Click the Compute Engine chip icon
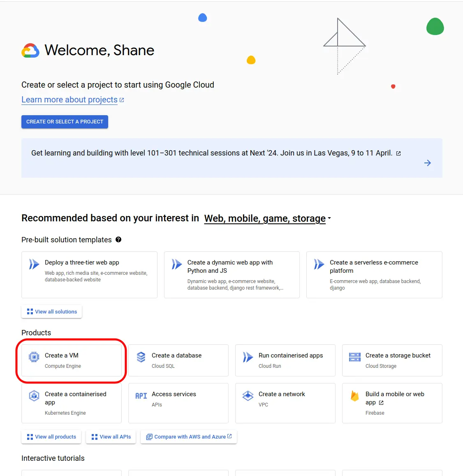The height and width of the screenshot is (476, 463). click(x=34, y=357)
